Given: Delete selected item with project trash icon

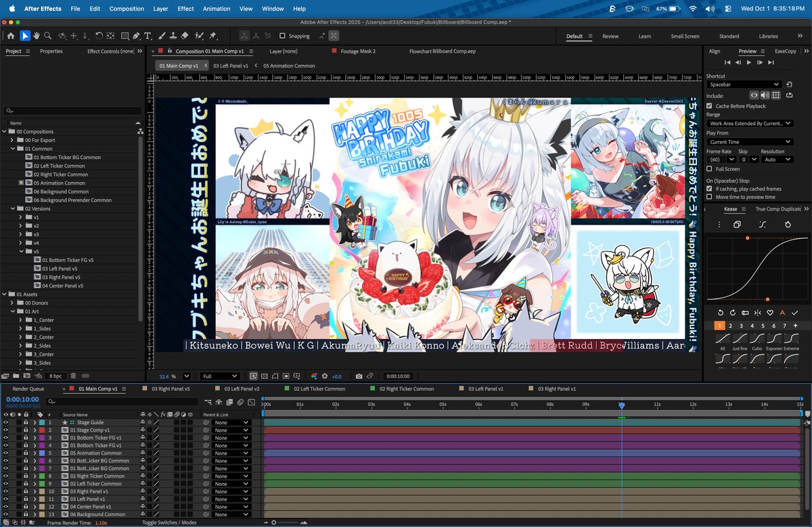Looking at the screenshot, I should coord(73,375).
